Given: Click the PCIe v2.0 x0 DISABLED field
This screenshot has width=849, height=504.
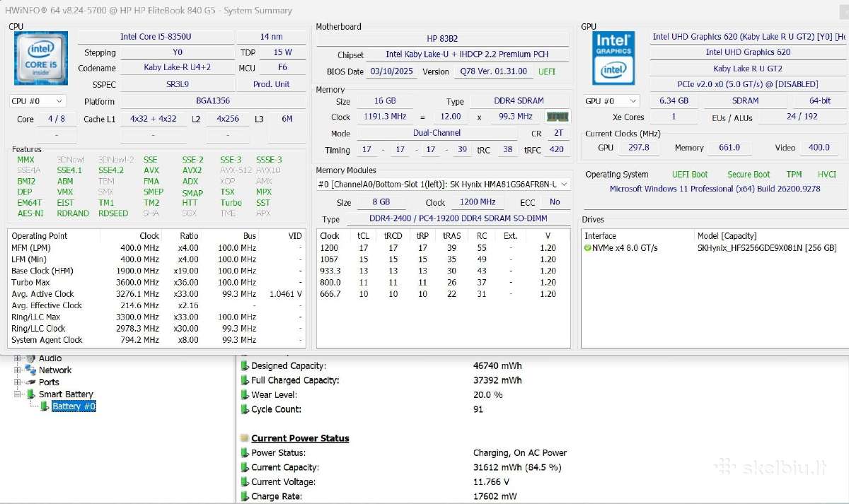Looking at the screenshot, I should (748, 85).
